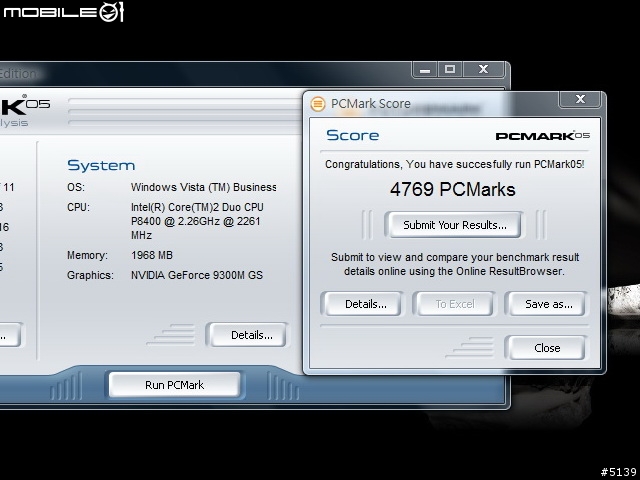This screenshot has height=480, width=640.
Task: Close the main PCMark05 window via X
Action: (483, 70)
